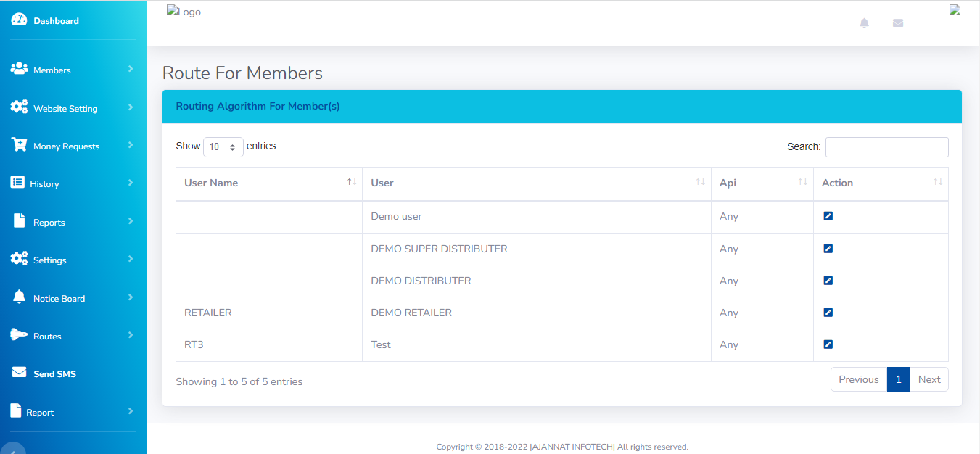Sort table by User column
The width and height of the screenshot is (980, 454).
click(536, 183)
